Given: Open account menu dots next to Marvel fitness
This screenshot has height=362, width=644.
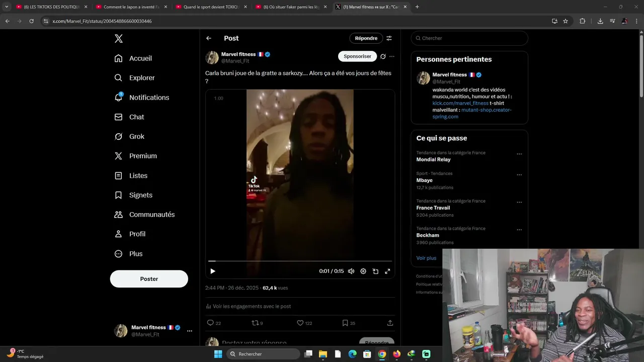Looking at the screenshot, I should click(x=190, y=331).
